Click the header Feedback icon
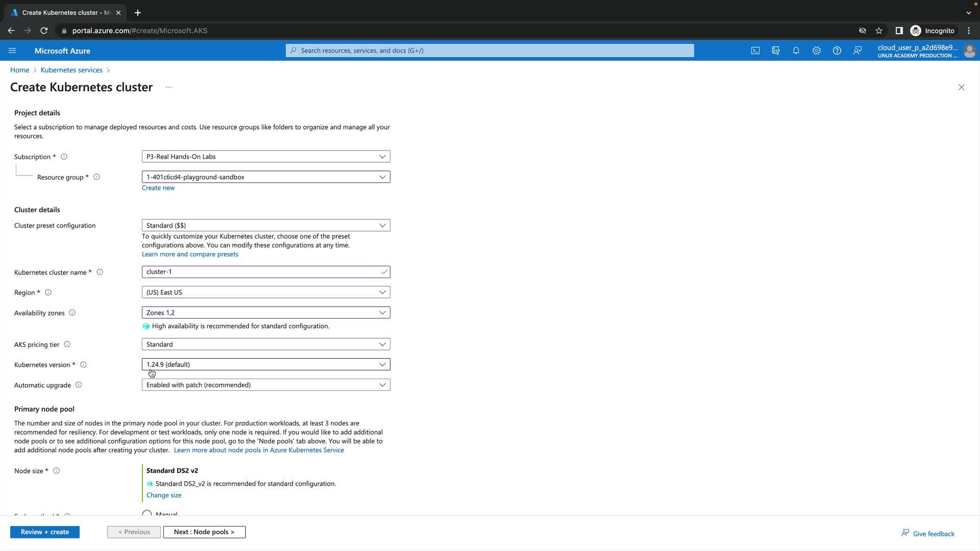The image size is (980, 551). [x=857, y=51]
